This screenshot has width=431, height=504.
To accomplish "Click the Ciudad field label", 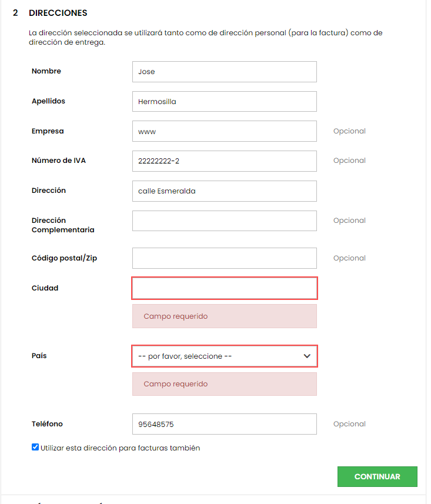I will (45, 288).
